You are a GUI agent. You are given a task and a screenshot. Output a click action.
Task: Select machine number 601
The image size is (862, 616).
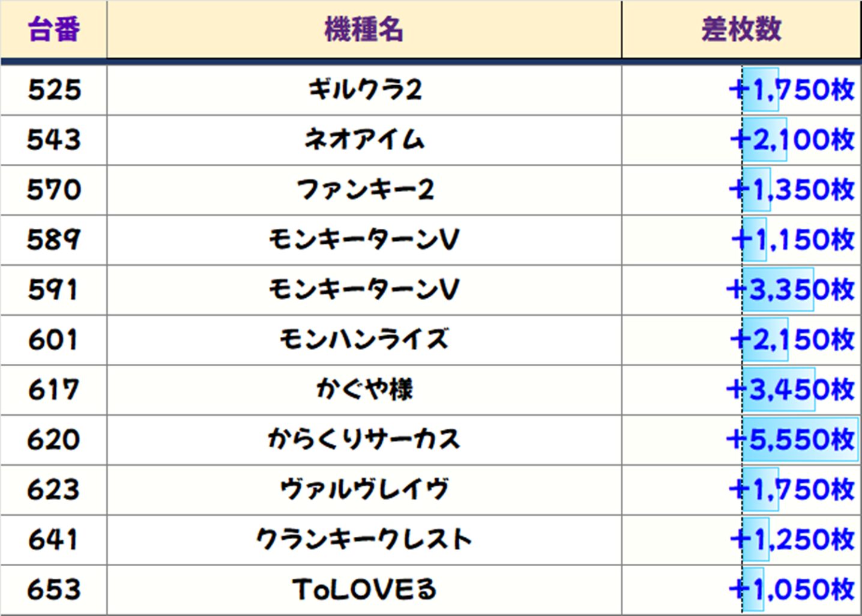(x=53, y=339)
